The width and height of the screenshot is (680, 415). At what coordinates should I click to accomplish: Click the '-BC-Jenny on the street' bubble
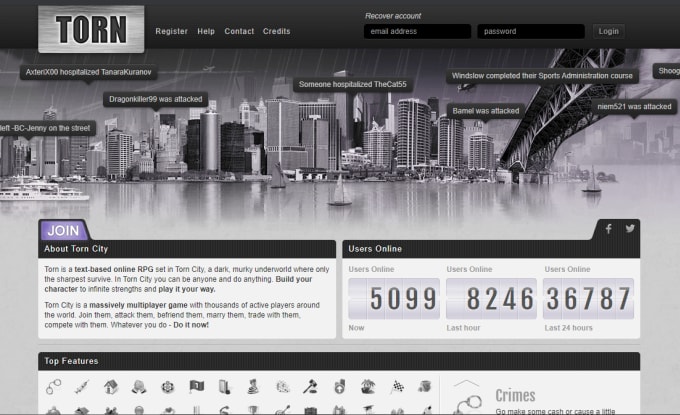click(x=46, y=128)
